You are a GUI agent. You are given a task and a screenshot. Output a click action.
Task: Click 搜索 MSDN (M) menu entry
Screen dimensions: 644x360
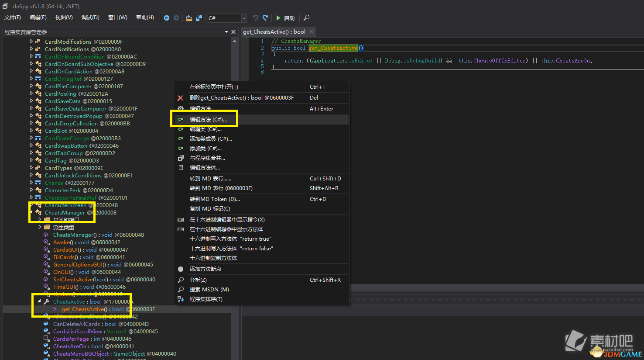(x=262, y=290)
